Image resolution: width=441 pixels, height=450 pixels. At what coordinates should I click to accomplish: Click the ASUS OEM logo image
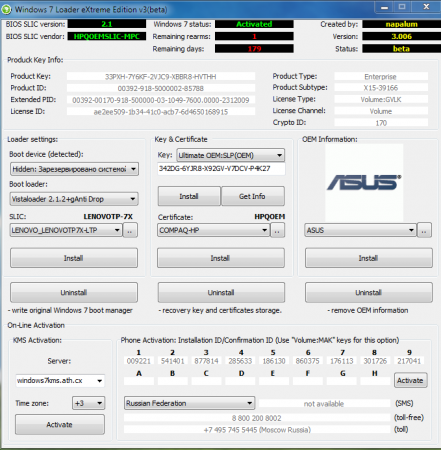click(364, 183)
